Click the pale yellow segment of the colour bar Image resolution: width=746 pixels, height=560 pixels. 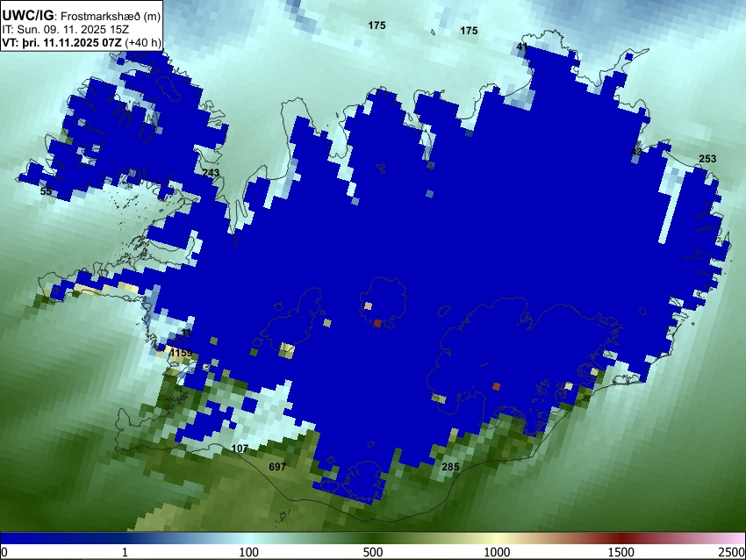pos(497,538)
